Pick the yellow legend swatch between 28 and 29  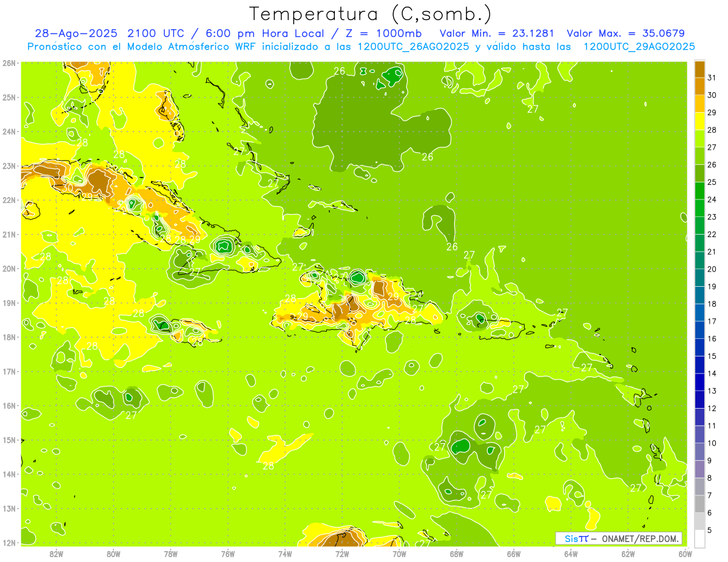coord(699,121)
